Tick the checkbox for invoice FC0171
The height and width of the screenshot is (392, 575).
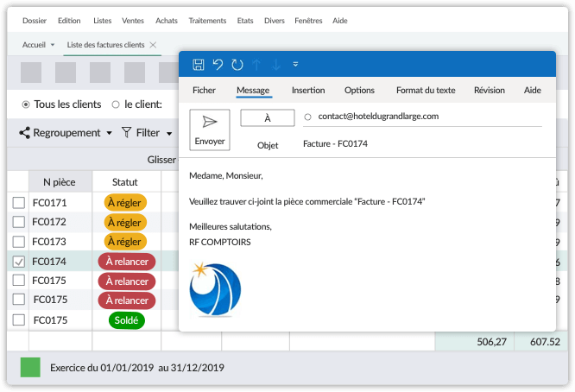click(x=19, y=202)
